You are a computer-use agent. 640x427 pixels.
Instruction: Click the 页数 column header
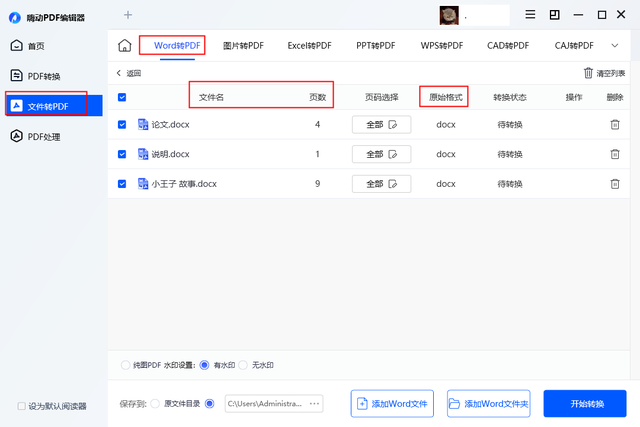(317, 97)
